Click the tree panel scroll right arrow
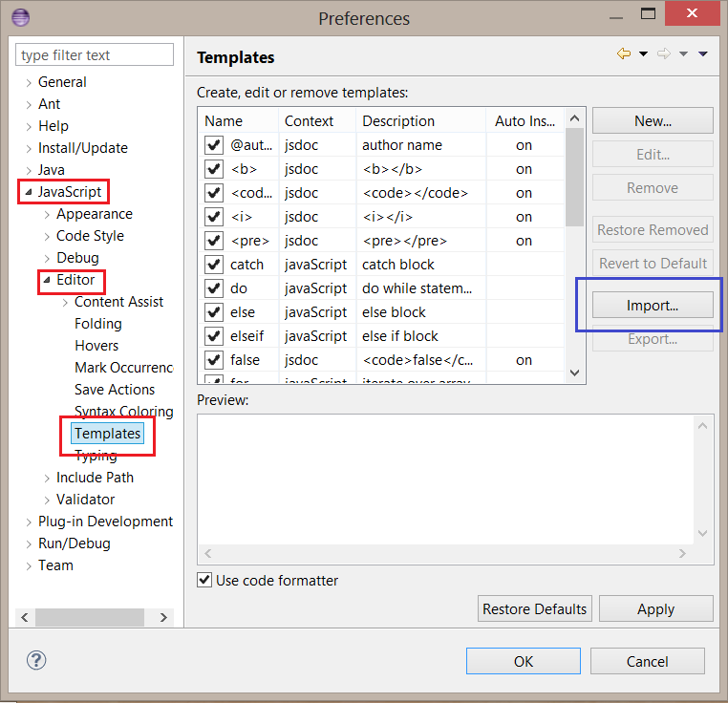728x703 pixels. (163, 618)
